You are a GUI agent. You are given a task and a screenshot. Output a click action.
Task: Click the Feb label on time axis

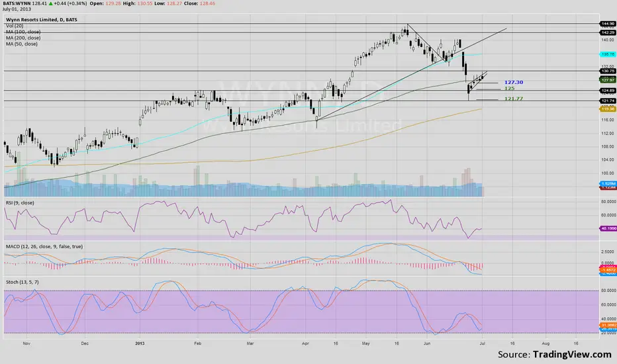[x=197, y=343]
